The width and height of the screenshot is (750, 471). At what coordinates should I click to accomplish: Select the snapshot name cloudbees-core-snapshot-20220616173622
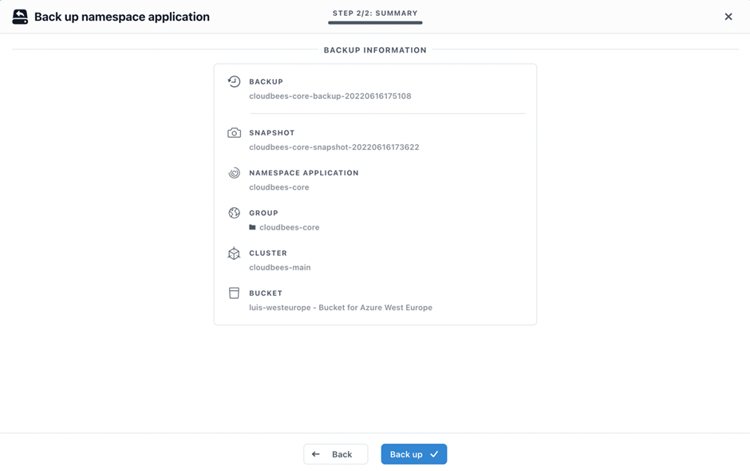[334, 147]
